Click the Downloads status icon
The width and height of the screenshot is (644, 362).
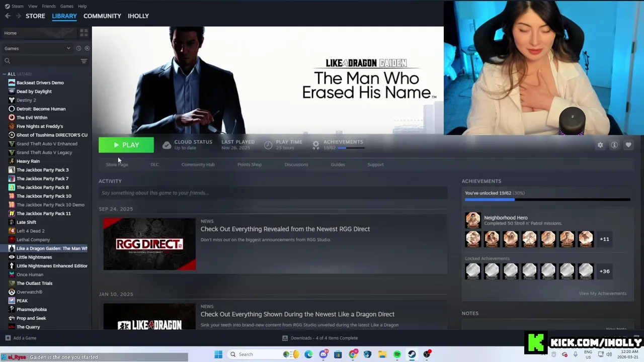point(285,338)
